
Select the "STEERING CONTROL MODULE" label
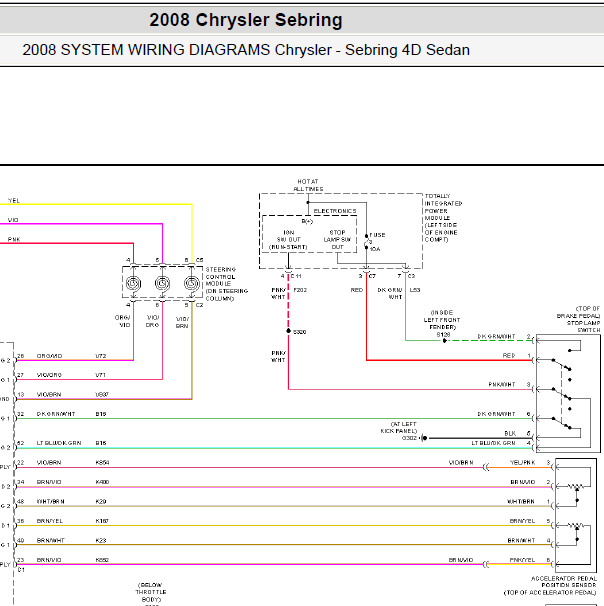[221, 277]
